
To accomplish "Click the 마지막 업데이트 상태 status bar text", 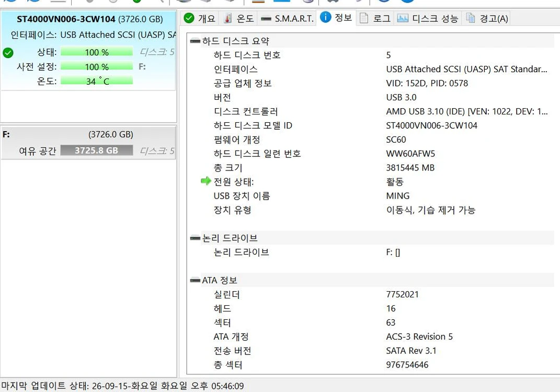I will coord(122,386).
